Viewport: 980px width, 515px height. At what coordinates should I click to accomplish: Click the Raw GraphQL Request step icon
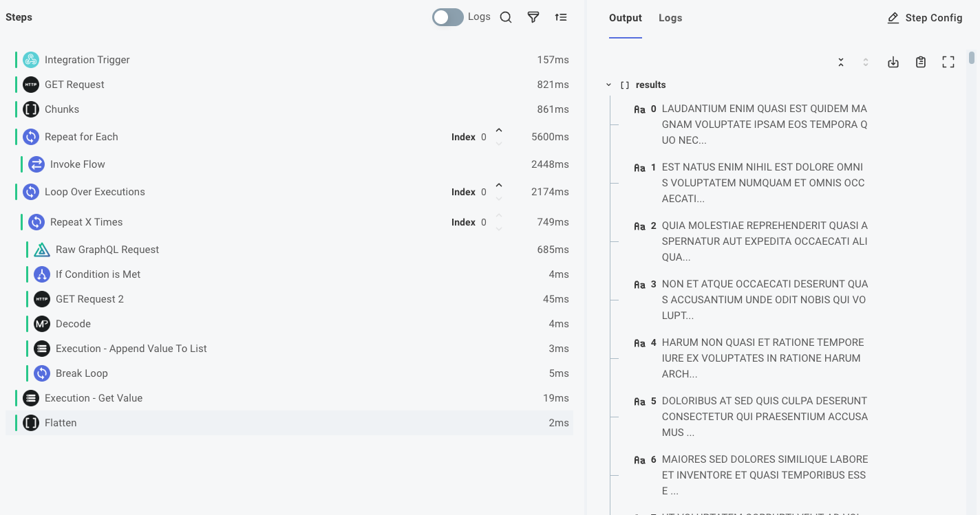pyautogui.click(x=42, y=250)
